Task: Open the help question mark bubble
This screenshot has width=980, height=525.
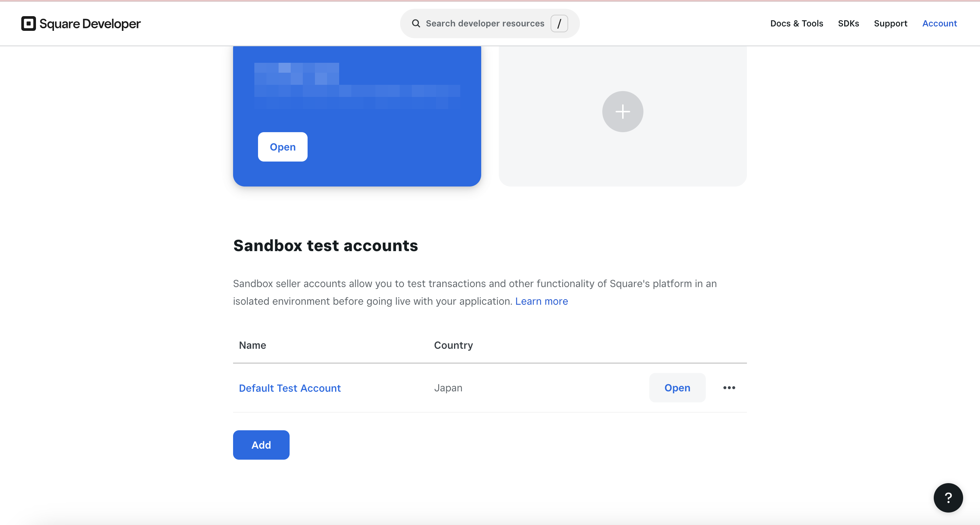Action: (948, 497)
